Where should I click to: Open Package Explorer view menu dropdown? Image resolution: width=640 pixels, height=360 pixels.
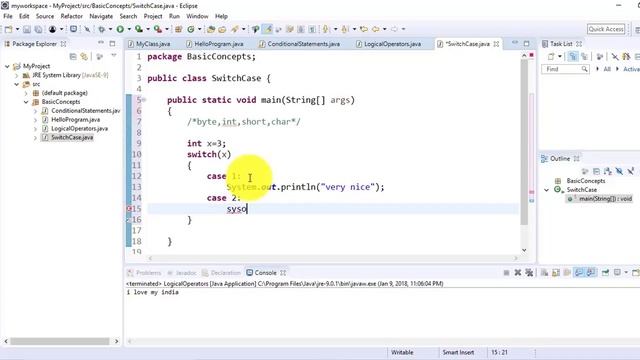[114, 56]
